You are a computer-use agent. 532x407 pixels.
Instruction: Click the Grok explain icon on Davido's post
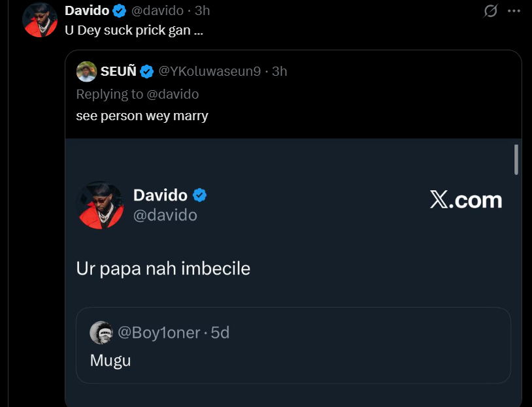[490, 11]
